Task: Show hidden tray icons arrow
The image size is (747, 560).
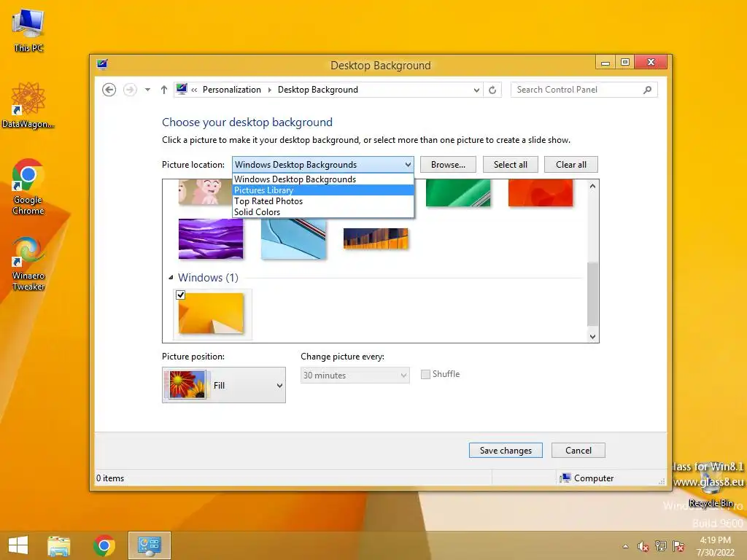Action: (x=625, y=546)
